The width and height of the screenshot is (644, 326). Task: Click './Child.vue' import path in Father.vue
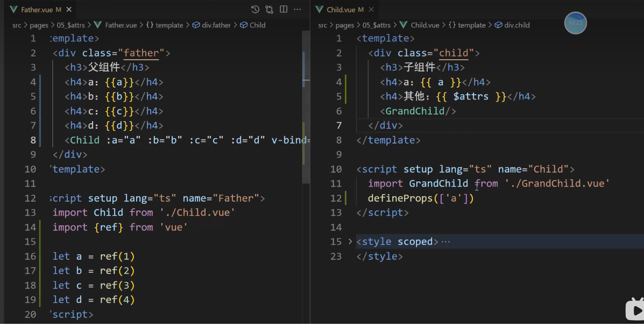point(197,212)
